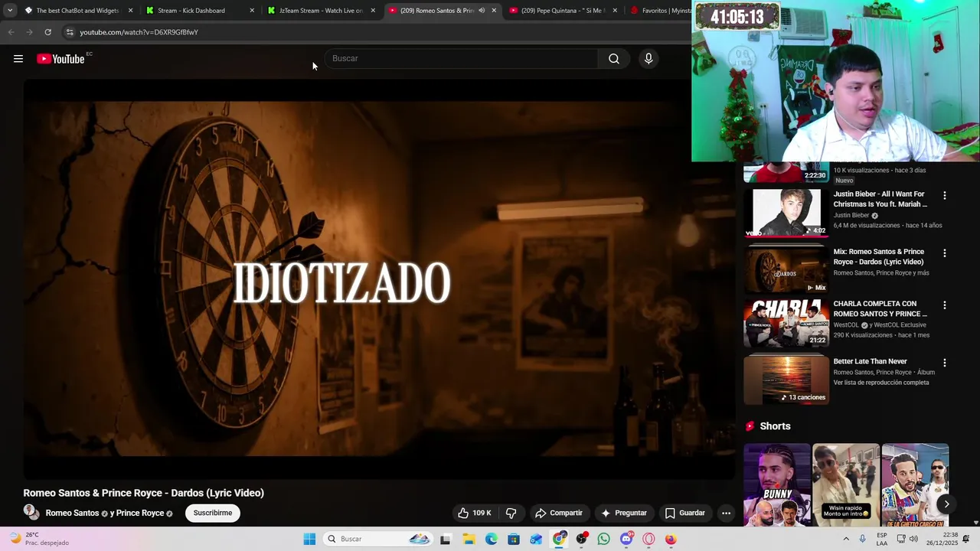Open the Prince Royce channel link
The width and height of the screenshot is (980, 551).
[140, 513]
